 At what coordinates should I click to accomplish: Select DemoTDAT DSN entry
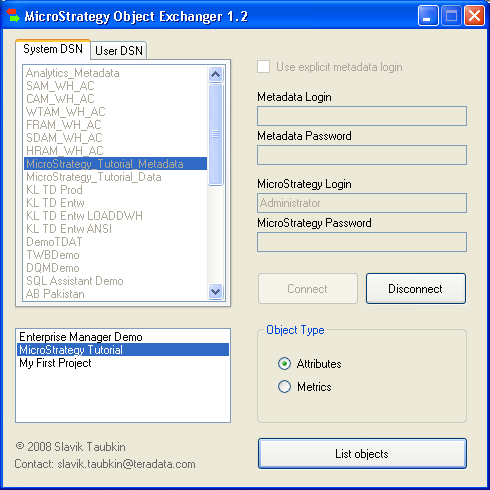tap(115, 242)
